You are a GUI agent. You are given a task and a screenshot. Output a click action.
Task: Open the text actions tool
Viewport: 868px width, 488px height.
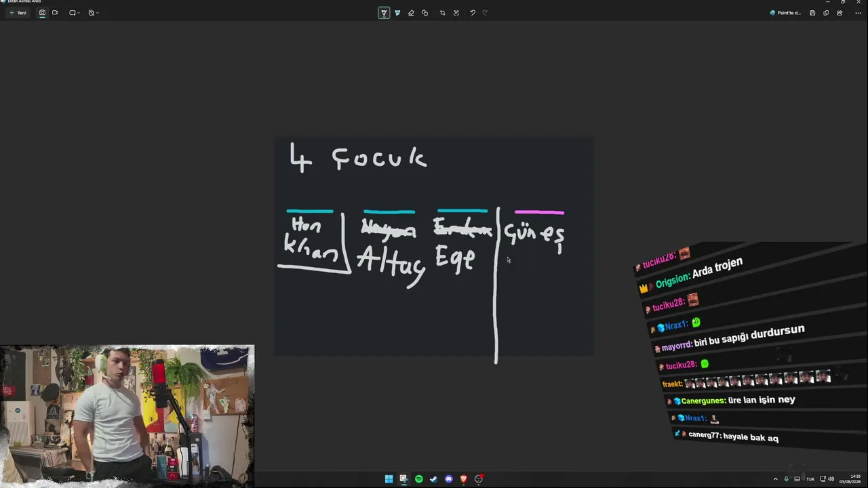pyautogui.click(x=456, y=13)
